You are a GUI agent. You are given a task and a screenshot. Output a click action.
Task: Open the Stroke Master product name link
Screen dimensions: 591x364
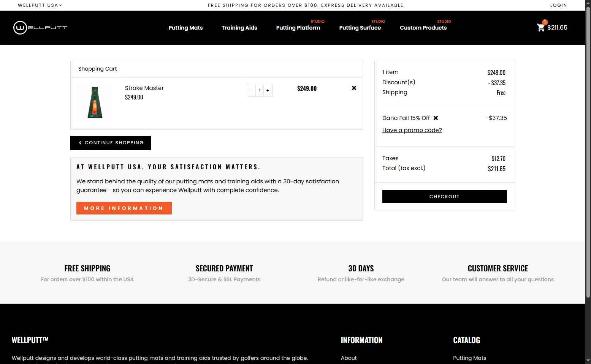pyautogui.click(x=144, y=88)
